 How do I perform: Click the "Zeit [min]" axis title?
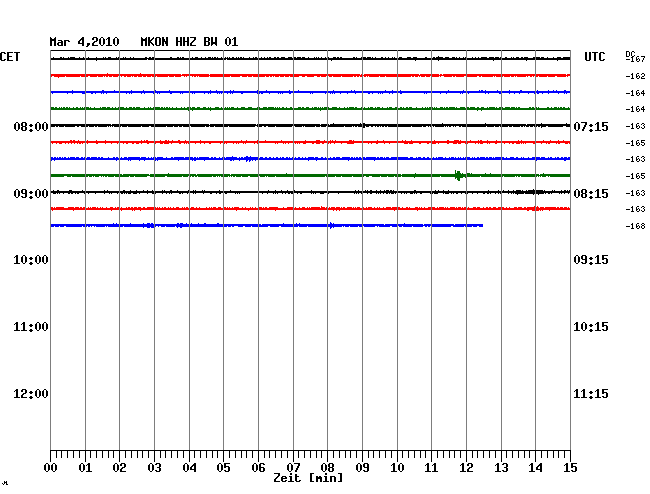click(x=308, y=478)
